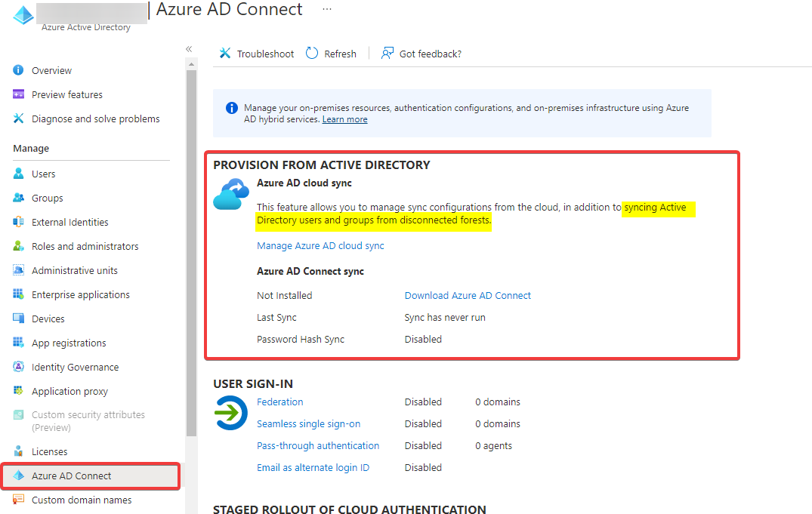
Task: Open the Federation link
Action: 279,402
